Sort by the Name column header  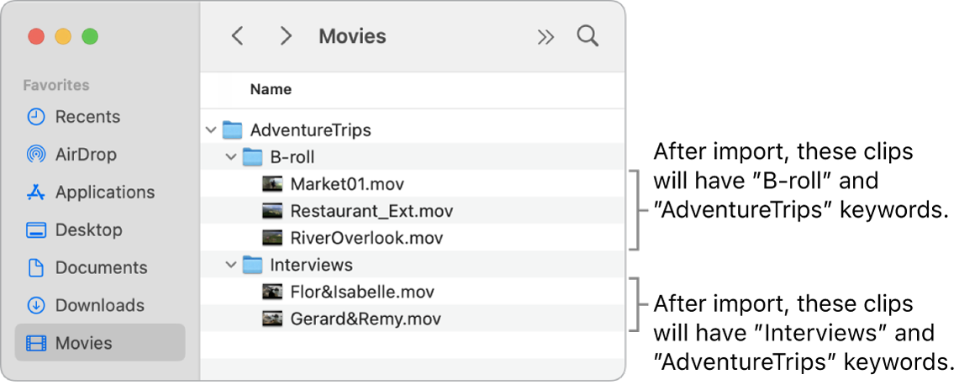(x=271, y=89)
